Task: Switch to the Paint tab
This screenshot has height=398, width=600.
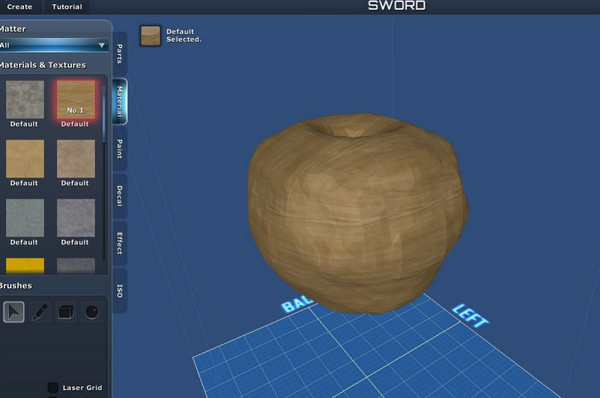Action: pyautogui.click(x=120, y=148)
